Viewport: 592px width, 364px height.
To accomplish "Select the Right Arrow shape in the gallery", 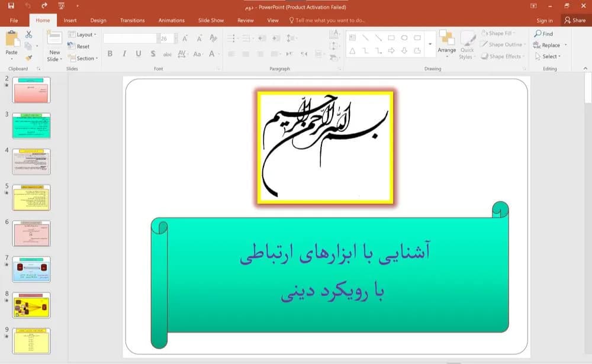I will 391,50.
